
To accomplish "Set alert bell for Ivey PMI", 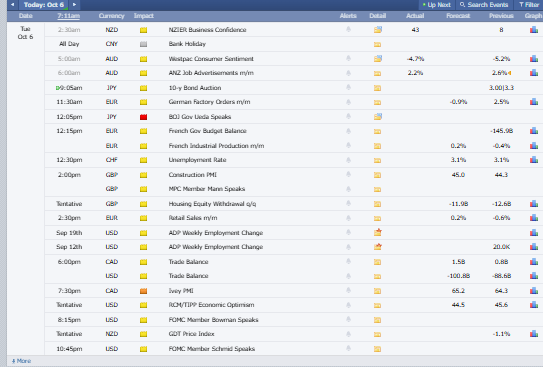I will (x=348, y=290).
